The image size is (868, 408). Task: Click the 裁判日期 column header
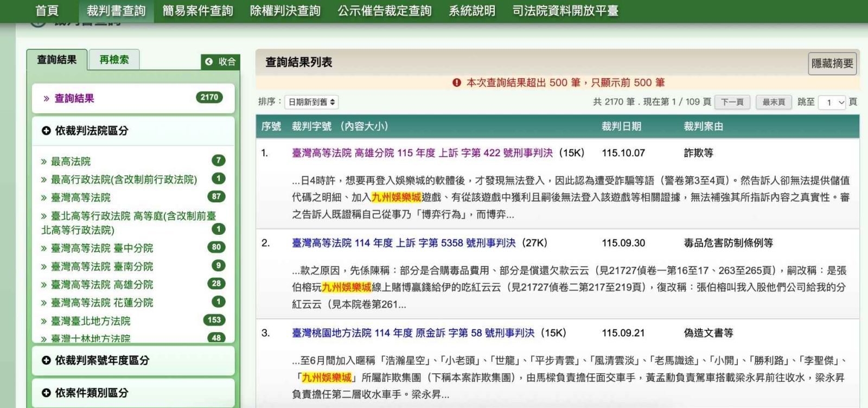click(621, 126)
